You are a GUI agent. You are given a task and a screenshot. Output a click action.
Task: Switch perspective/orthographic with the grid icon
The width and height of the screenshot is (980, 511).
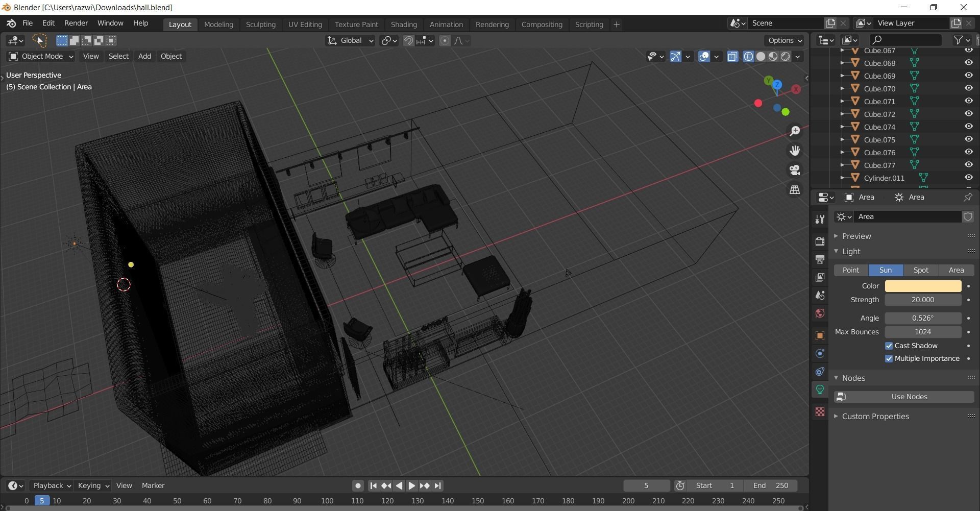tap(795, 189)
